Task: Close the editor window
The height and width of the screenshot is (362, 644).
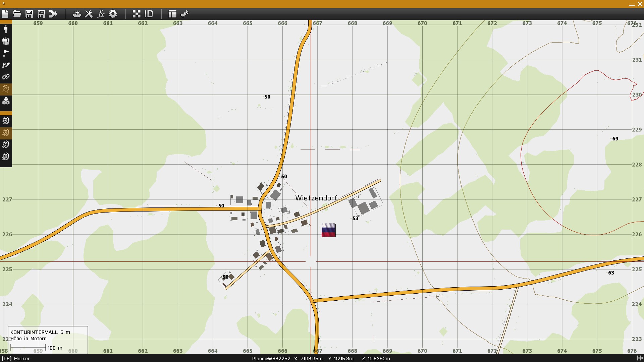Action: (x=640, y=4)
